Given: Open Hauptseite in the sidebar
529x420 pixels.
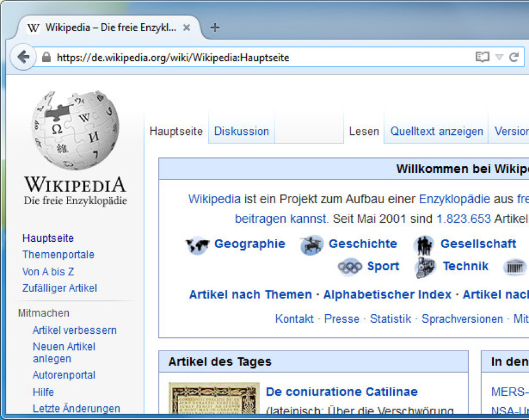Looking at the screenshot, I should click(x=48, y=238).
